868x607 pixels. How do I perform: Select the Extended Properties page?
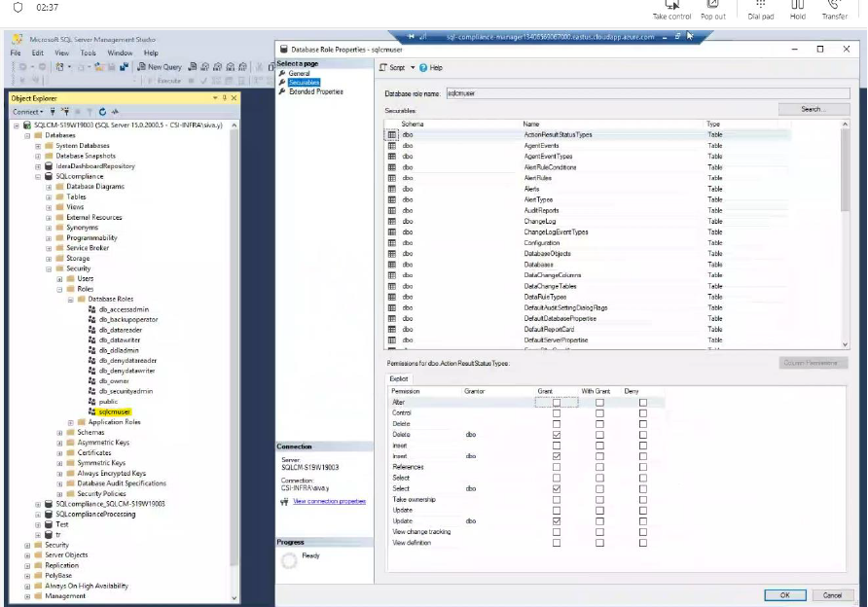coord(316,91)
